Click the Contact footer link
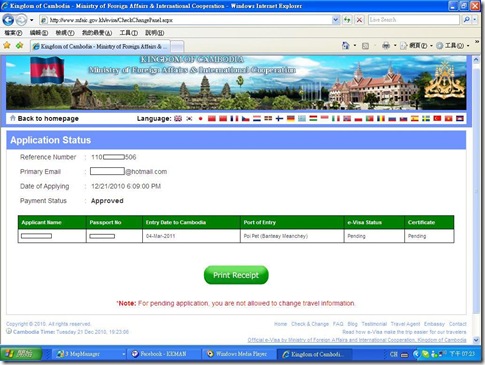485x365 pixels. pyautogui.click(x=457, y=324)
